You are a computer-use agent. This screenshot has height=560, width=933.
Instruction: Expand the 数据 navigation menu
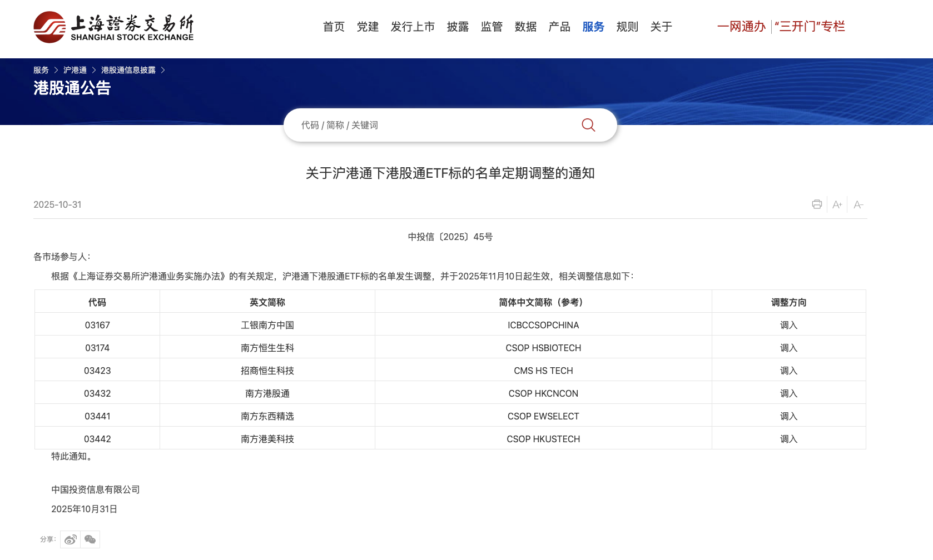click(x=525, y=27)
